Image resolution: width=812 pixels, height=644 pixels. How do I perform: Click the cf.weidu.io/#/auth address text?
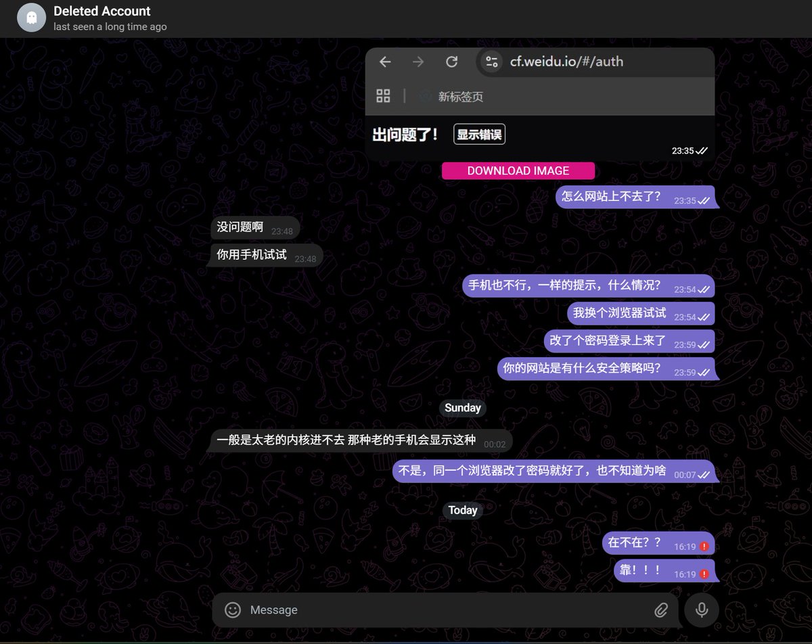click(x=566, y=62)
